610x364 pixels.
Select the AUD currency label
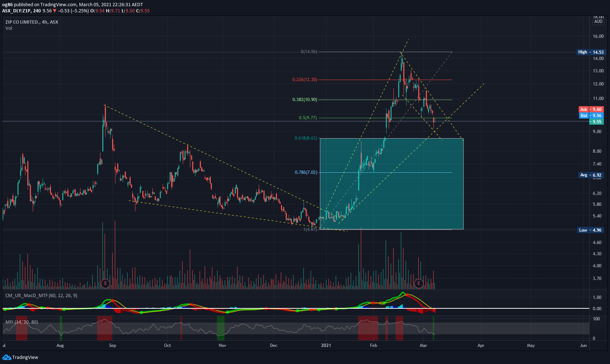598,21
